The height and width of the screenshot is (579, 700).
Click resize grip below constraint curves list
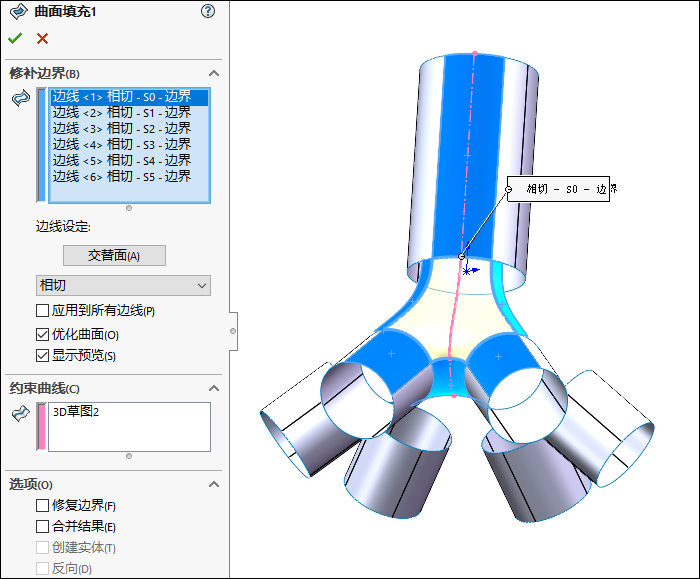(129, 456)
